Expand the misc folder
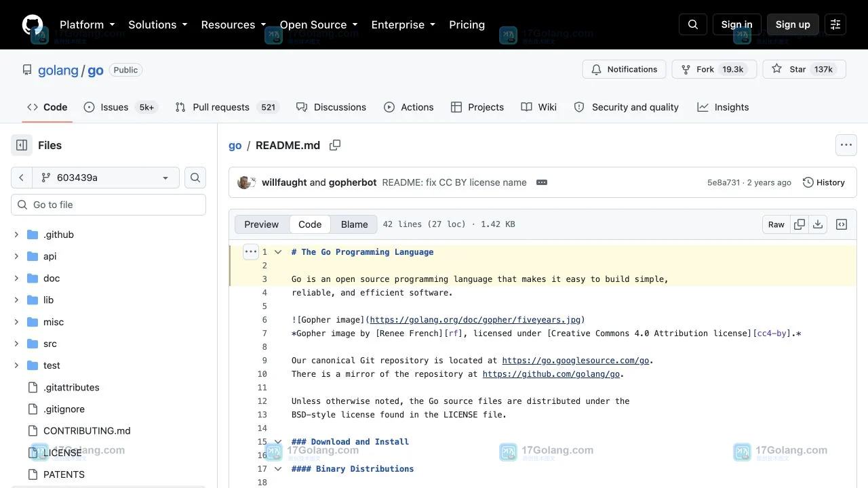The image size is (868, 488). 16,322
